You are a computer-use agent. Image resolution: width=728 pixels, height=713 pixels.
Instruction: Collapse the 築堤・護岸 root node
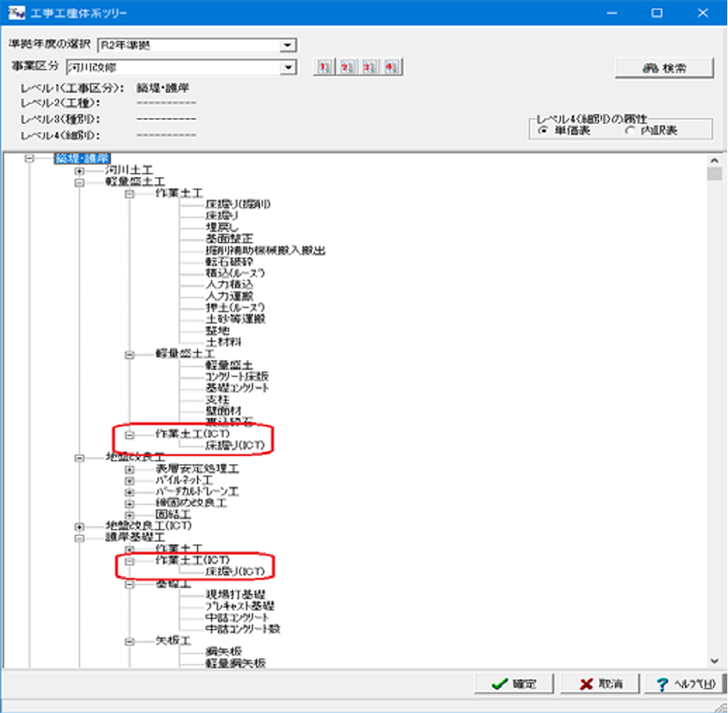[x=30, y=158]
